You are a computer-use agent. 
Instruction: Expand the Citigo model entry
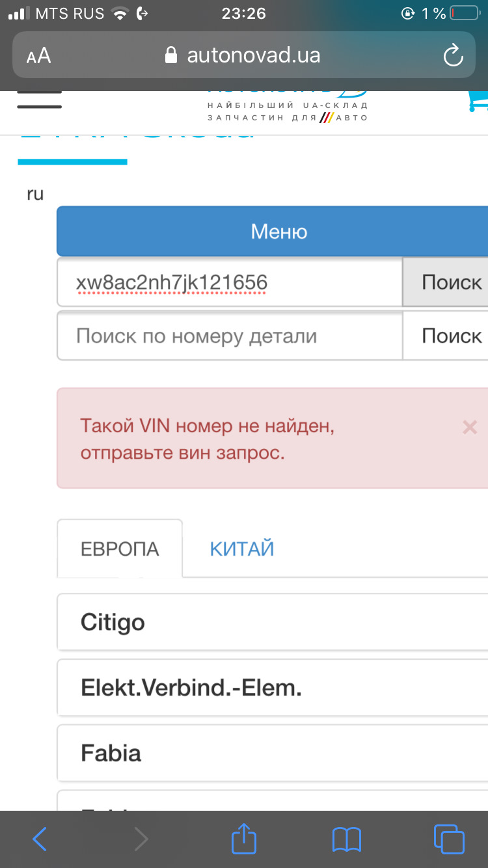(x=273, y=623)
